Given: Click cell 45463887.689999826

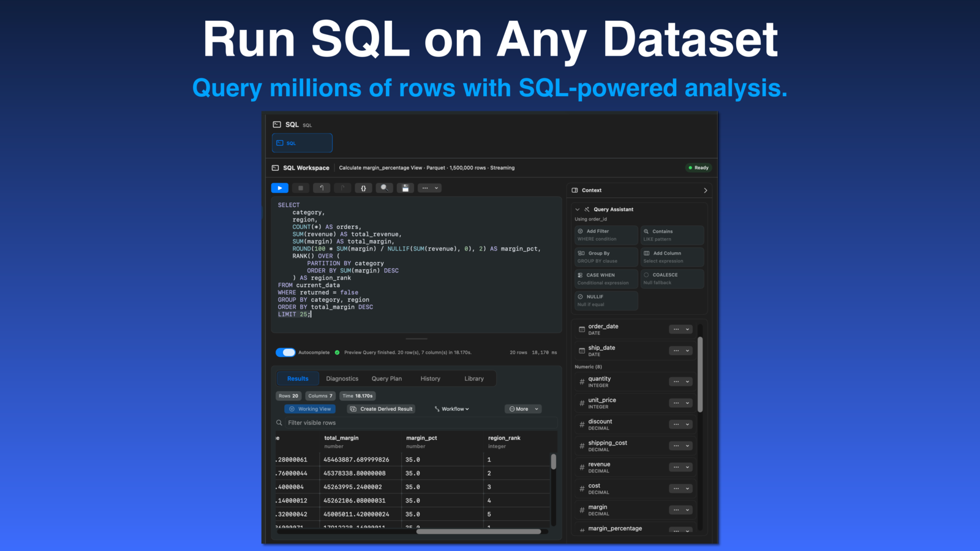Looking at the screenshot, I should [356, 460].
